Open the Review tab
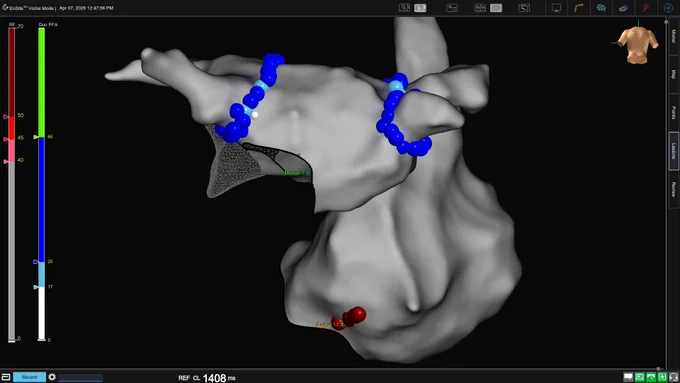The height and width of the screenshot is (383, 680). click(x=673, y=189)
